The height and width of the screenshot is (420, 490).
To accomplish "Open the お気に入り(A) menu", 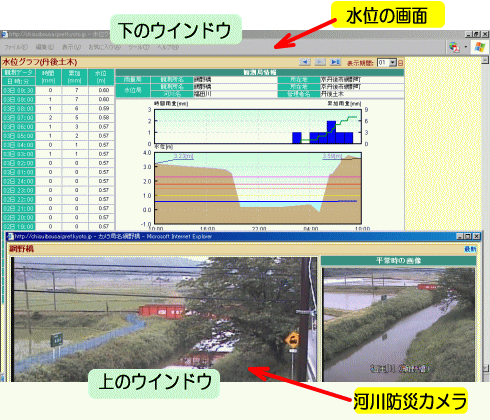I will point(104,47).
